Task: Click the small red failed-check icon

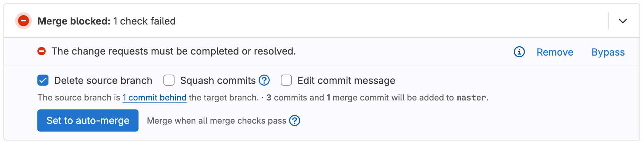Action: (42, 51)
